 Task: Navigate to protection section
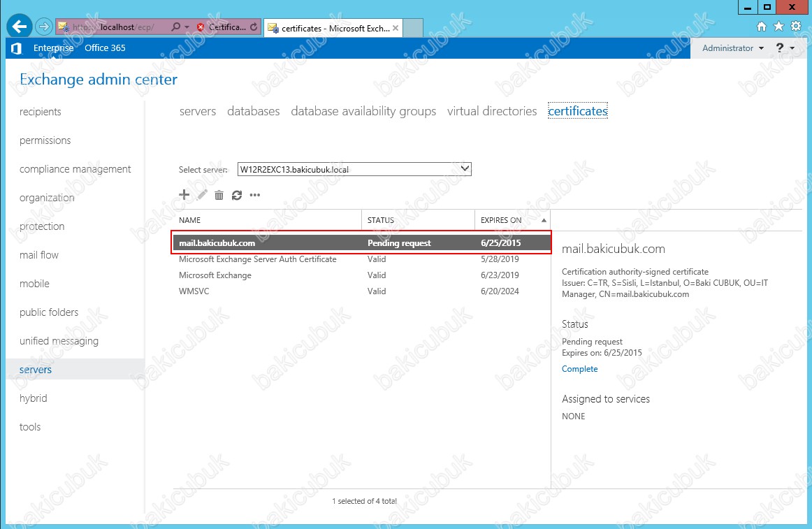[42, 226]
